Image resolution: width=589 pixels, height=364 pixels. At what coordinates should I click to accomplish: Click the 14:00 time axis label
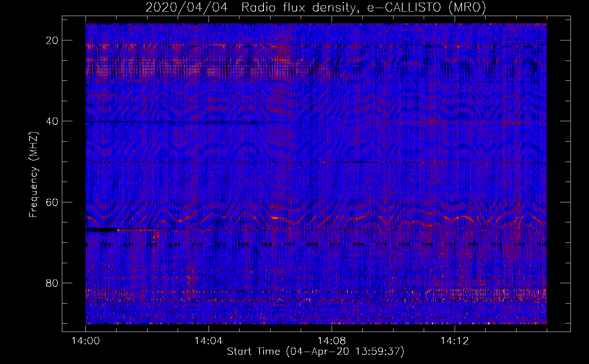86,341
